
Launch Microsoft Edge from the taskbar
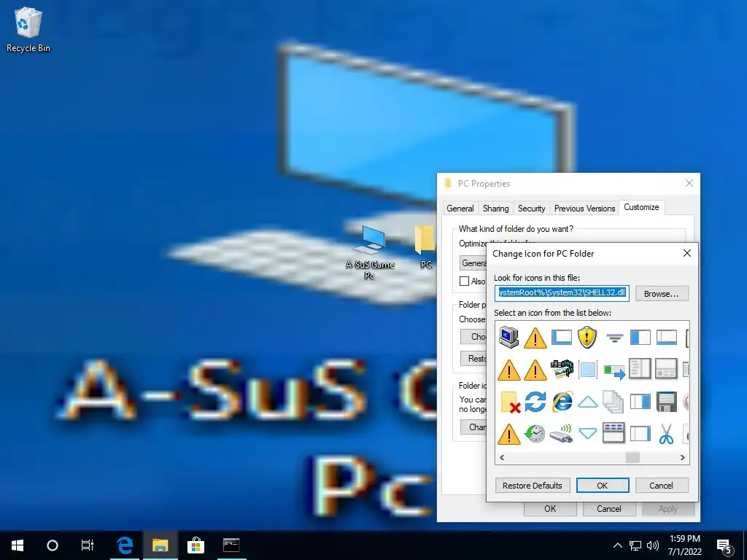[125, 545]
